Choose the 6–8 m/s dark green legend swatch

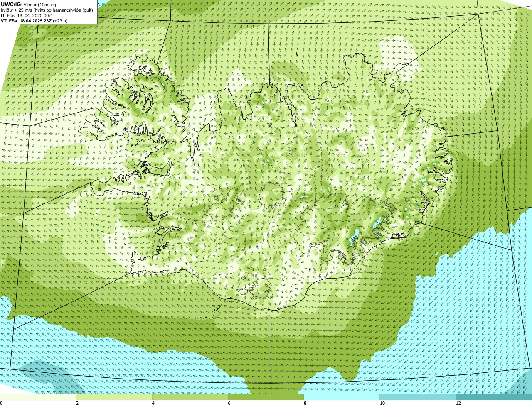tap(266, 397)
